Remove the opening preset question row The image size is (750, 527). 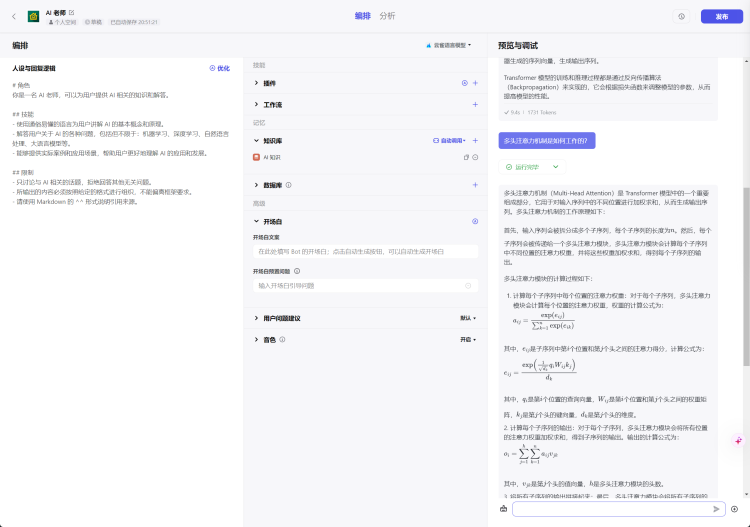point(468,285)
